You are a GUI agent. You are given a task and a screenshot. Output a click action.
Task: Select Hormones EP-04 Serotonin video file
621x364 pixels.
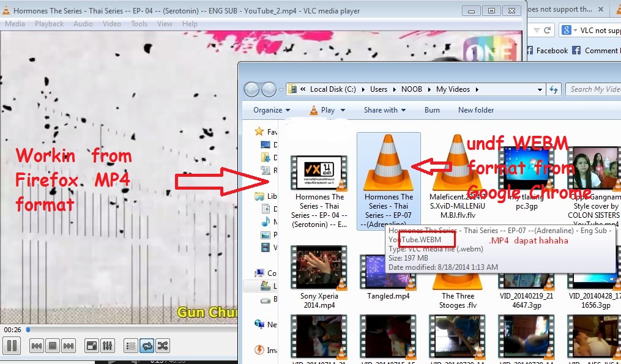pyautogui.click(x=319, y=191)
